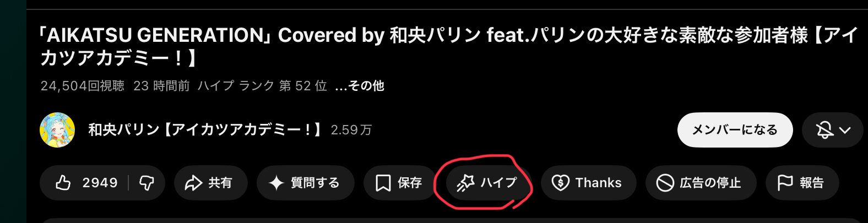Click the 2949 like count
The width and height of the screenshot is (868, 223).
point(100,183)
